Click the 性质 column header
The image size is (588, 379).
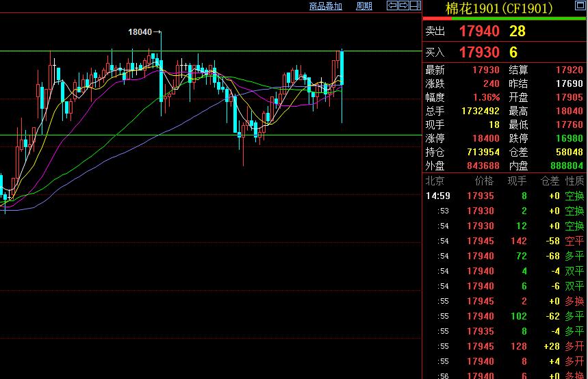tap(574, 181)
